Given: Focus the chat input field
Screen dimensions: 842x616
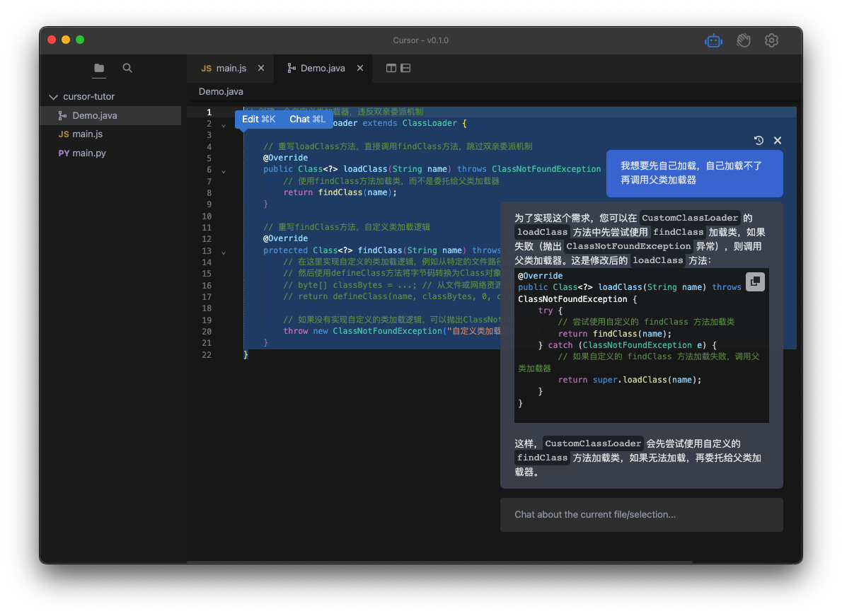Looking at the screenshot, I should (x=641, y=515).
